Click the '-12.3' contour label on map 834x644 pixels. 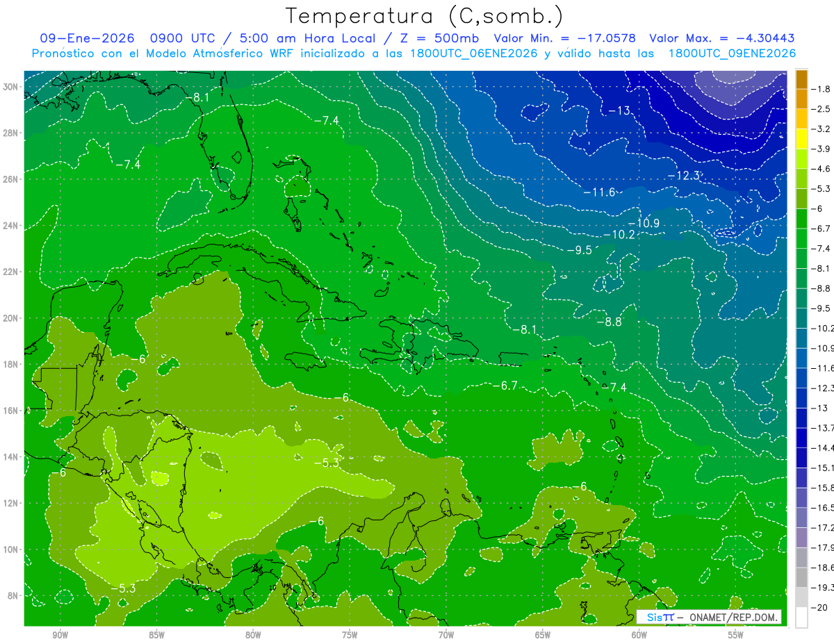click(x=683, y=176)
